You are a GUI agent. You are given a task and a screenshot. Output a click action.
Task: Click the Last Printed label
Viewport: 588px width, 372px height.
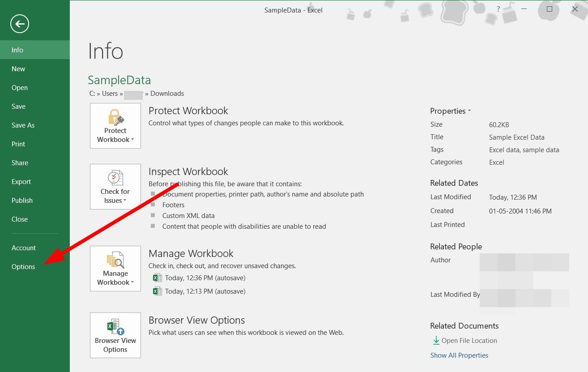tap(447, 225)
